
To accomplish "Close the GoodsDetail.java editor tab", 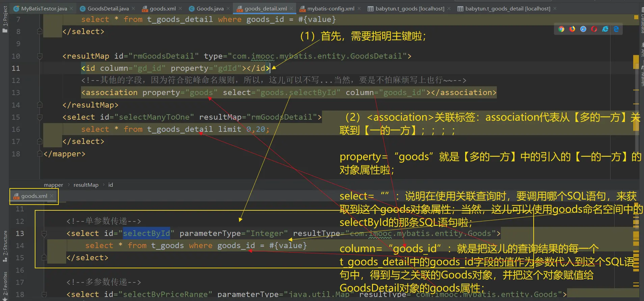I will point(133,8).
